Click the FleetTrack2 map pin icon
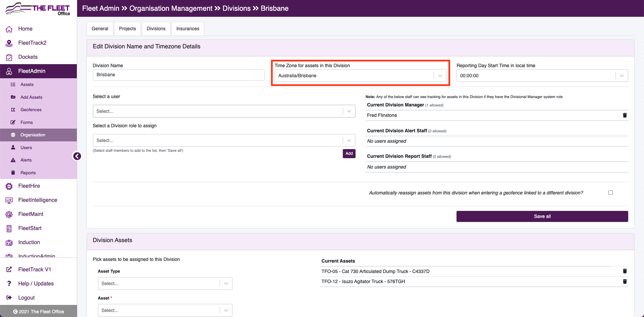Image resolution: width=644 pixels, height=317 pixels. pos(9,43)
